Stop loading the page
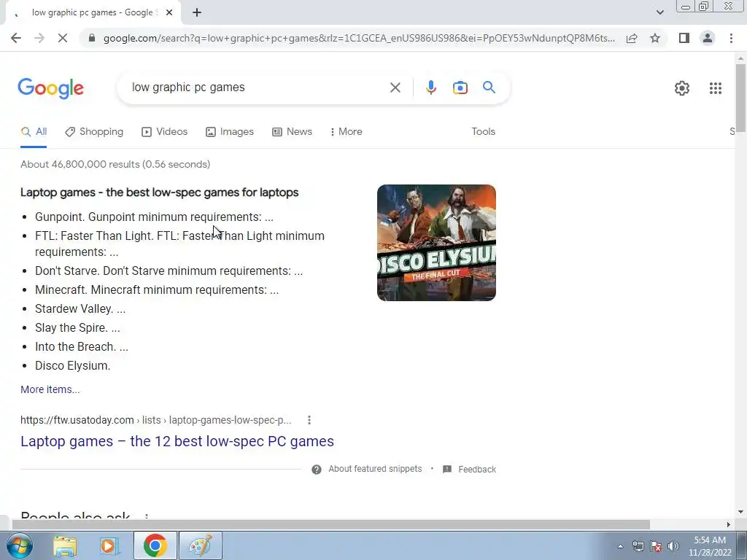The image size is (747, 560). click(x=63, y=38)
